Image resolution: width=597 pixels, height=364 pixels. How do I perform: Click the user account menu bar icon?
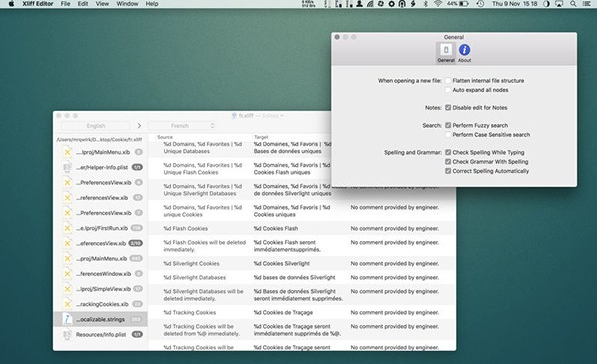click(x=359, y=4)
